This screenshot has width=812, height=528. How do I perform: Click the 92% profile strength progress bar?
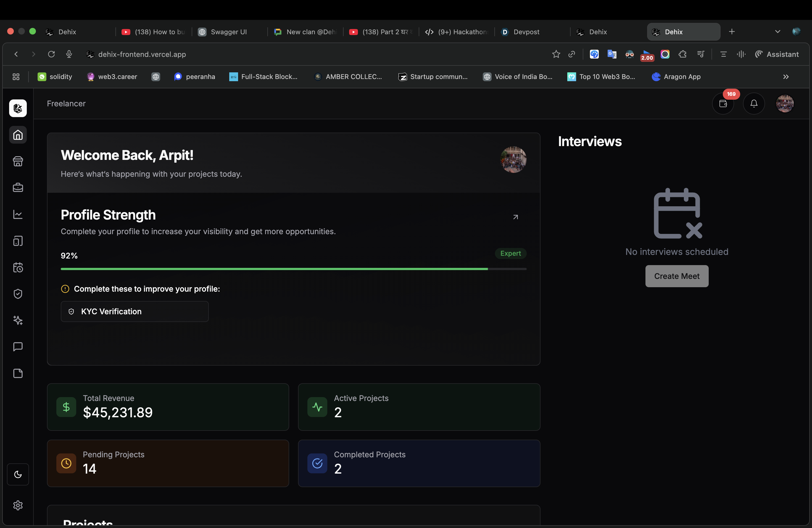(293, 269)
